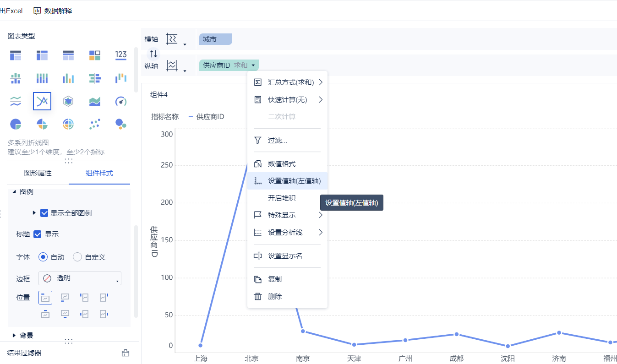Screen dimensions: 617x364
Task: Click the 组件4 chart title
Action: [x=159, y=95]
